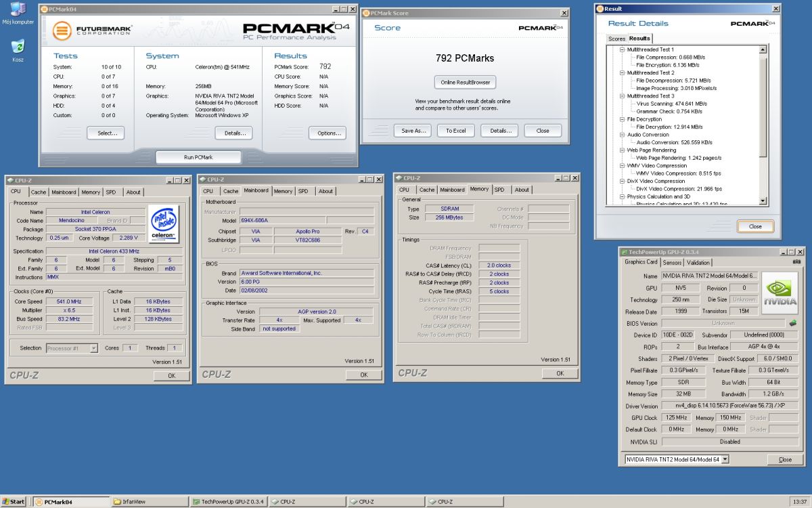This screenshot has width=812, height=508.
Task: Click Details... in the PCMark Score window
Action: (499, 131)
